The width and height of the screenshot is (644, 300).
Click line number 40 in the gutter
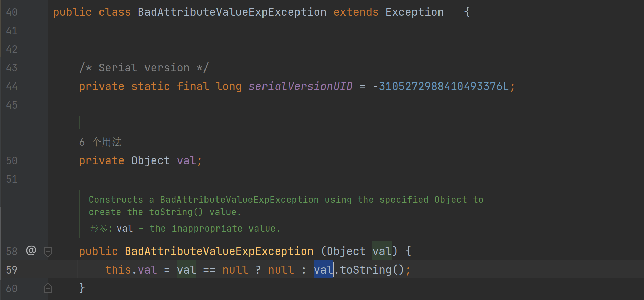[12, 12]
